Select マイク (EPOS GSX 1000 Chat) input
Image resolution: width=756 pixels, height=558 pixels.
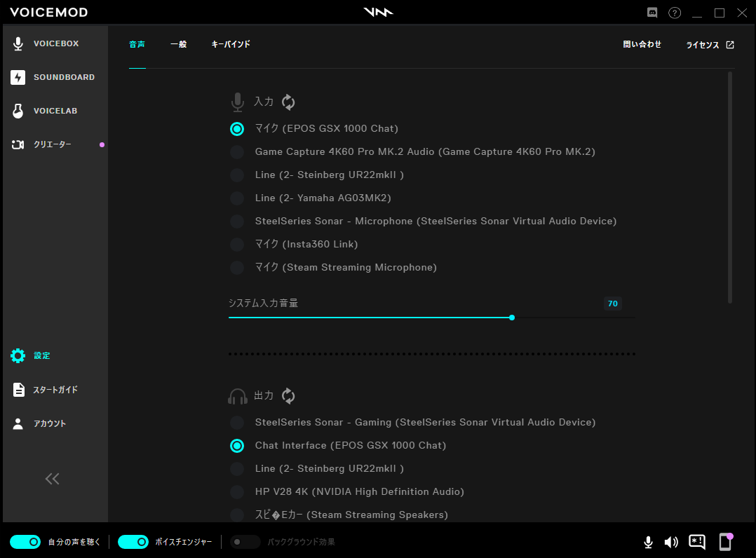click(314, 129)
